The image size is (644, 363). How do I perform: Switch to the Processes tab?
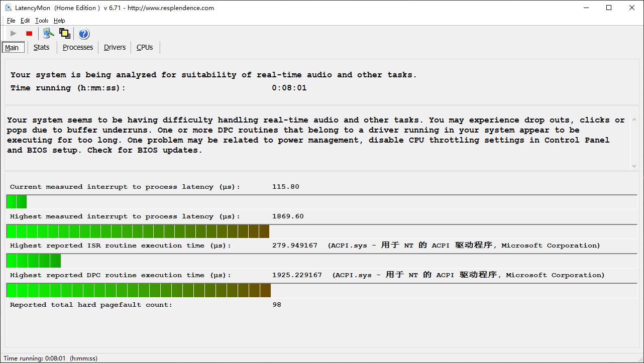(x=78, y=47)
